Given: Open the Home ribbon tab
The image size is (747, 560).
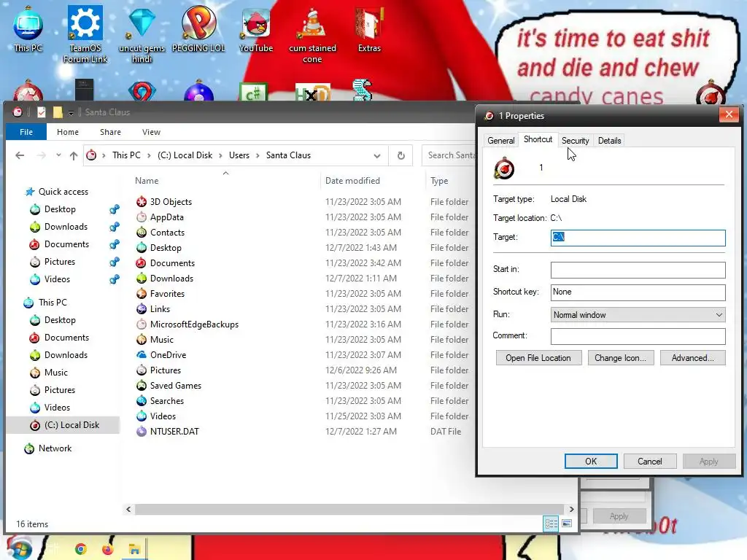Looking at the screenshot, I should pos(68,132).
